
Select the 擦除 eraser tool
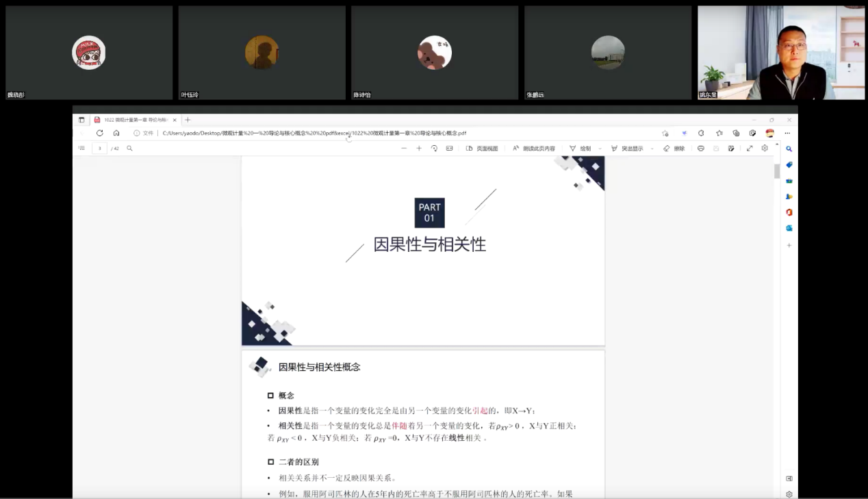[674, 148]
